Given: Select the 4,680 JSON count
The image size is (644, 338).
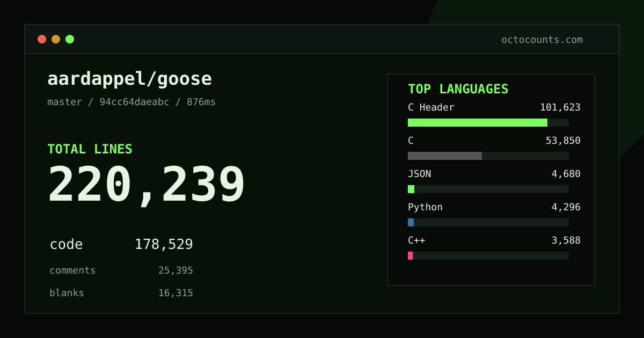Looking at the screenshot, I should click(x=566, y=174).
